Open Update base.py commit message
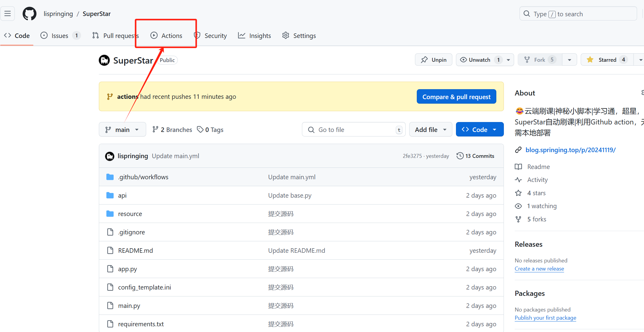644x332 pixels. 290,195
